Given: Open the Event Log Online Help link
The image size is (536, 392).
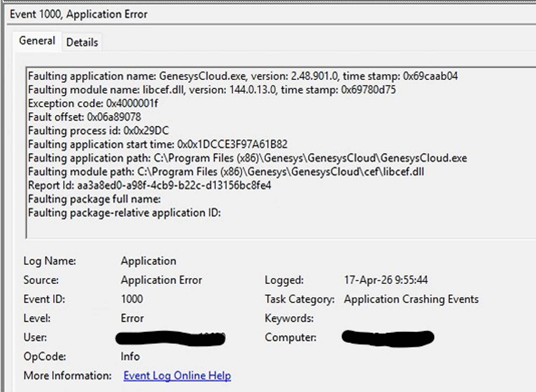Looking at the screenshot, I should [x=177, y=375].
